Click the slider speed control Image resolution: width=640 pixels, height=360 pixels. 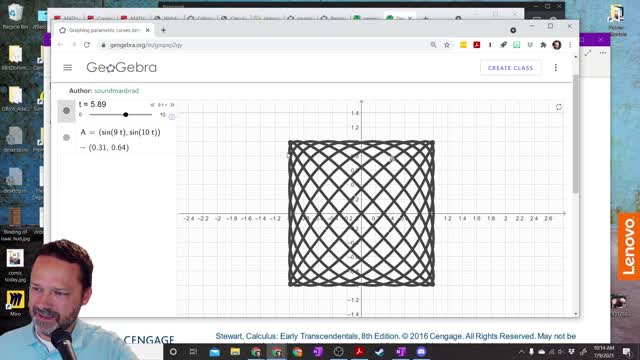coord(162,105)
